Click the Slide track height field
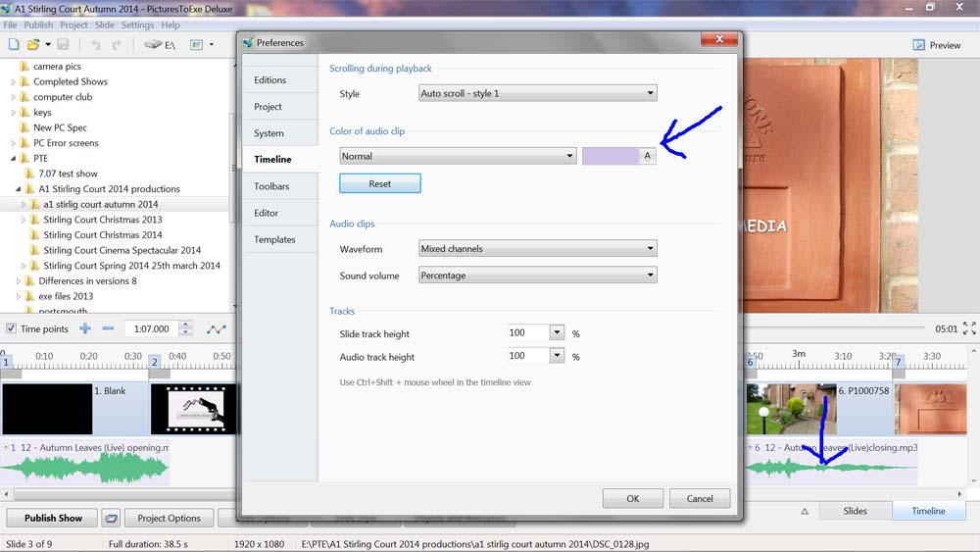Image resolution: width=980 pixels, height=552 pixels. pyautogui.click(x=527, y=333)
